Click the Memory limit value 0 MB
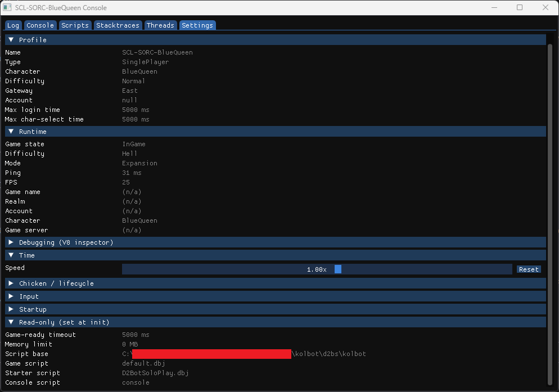 point(130,345)
